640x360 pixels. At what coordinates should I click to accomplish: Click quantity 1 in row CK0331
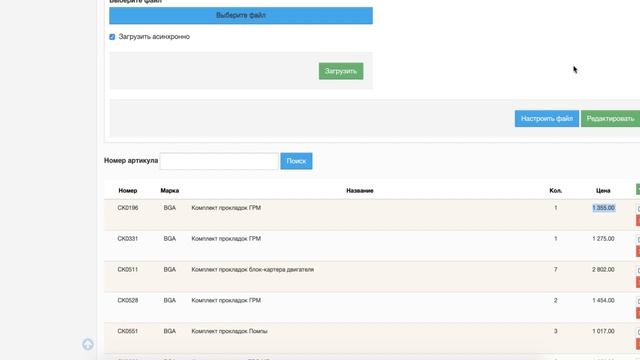click(x=556, y=239)
